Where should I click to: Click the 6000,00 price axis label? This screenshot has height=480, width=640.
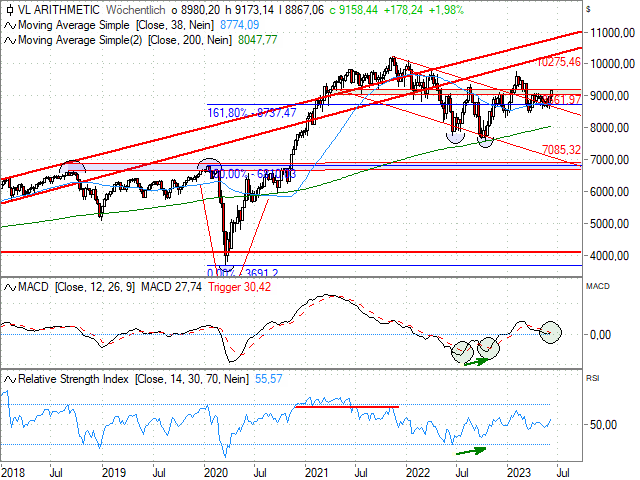[x=609, y=192]
